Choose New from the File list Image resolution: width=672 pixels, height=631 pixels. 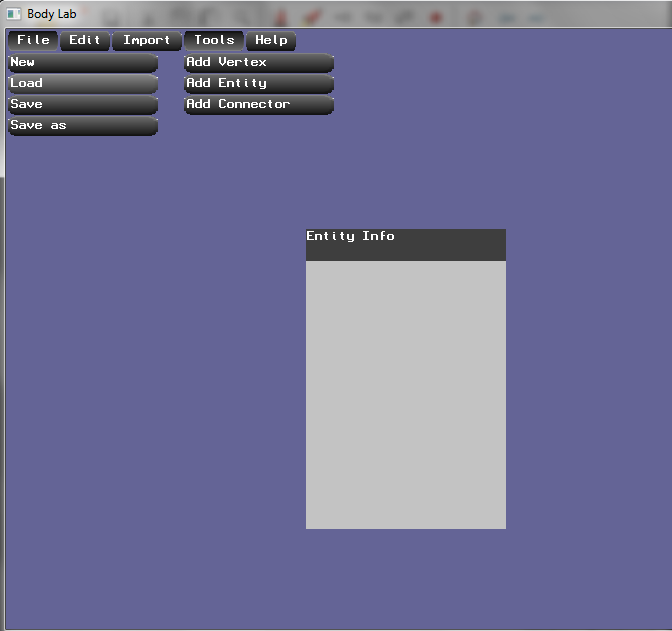82,63
